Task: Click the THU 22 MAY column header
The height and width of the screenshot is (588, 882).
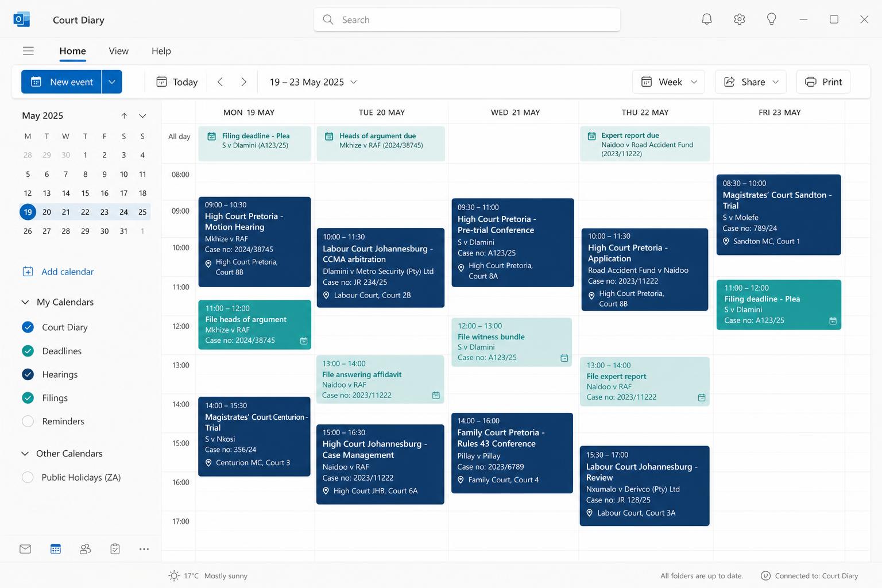Action: click(x=645, y=113)
